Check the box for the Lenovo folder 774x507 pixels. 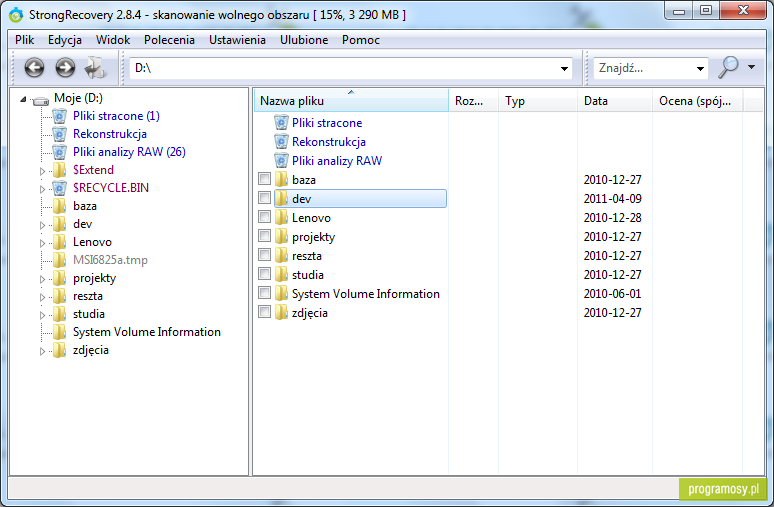pos(265,217)
